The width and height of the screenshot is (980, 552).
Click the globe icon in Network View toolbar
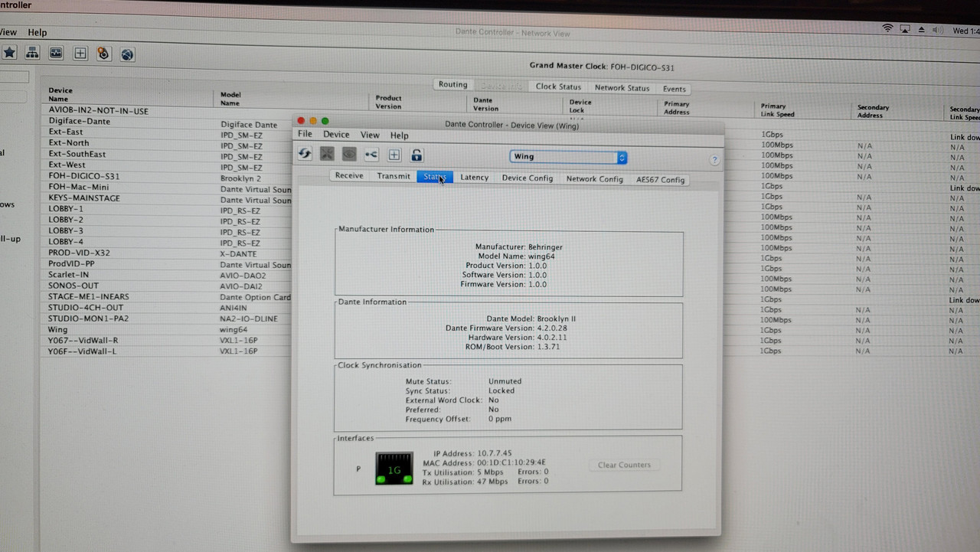coord(127,54)
